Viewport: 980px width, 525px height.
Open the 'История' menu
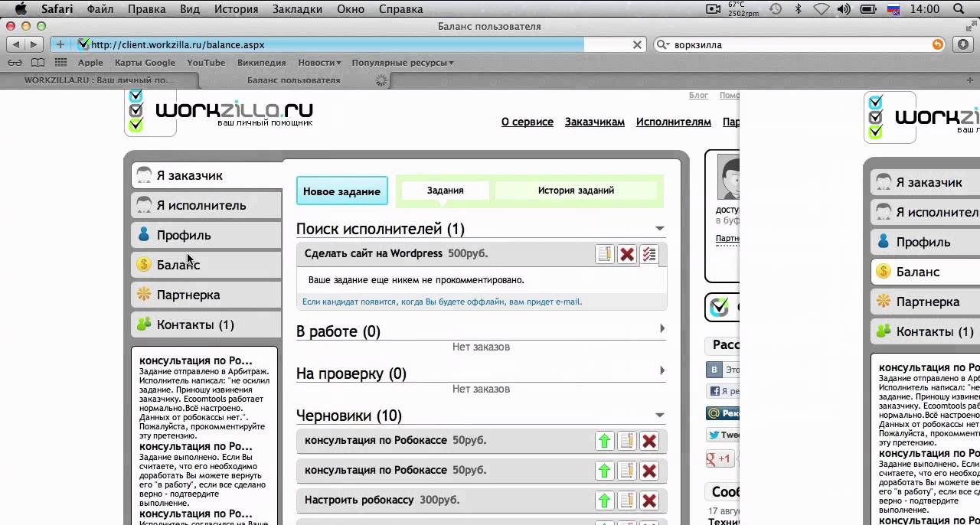click(x=236, y=9)
